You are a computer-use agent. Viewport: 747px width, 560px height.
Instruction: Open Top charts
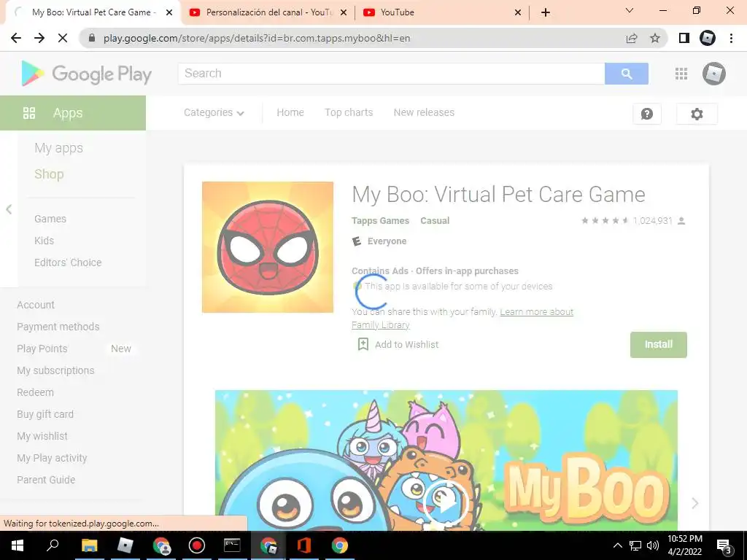[349, 112]
